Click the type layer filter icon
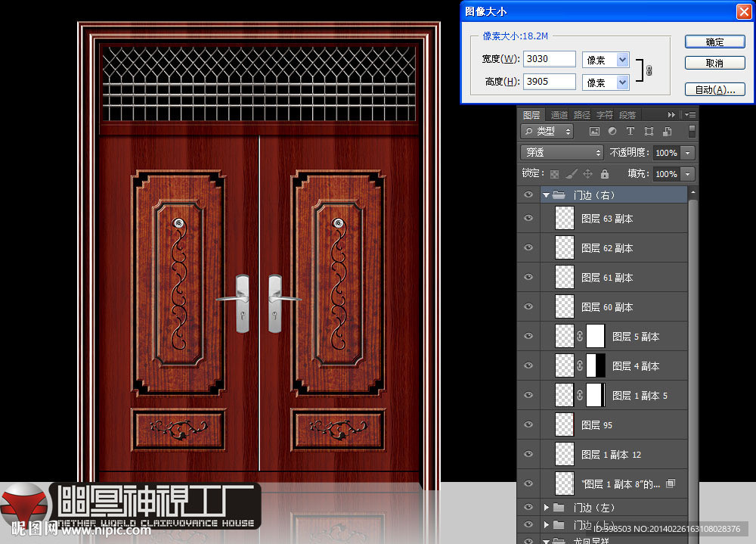The height and width of the screenshot is (544, 756). coord(631,132)
